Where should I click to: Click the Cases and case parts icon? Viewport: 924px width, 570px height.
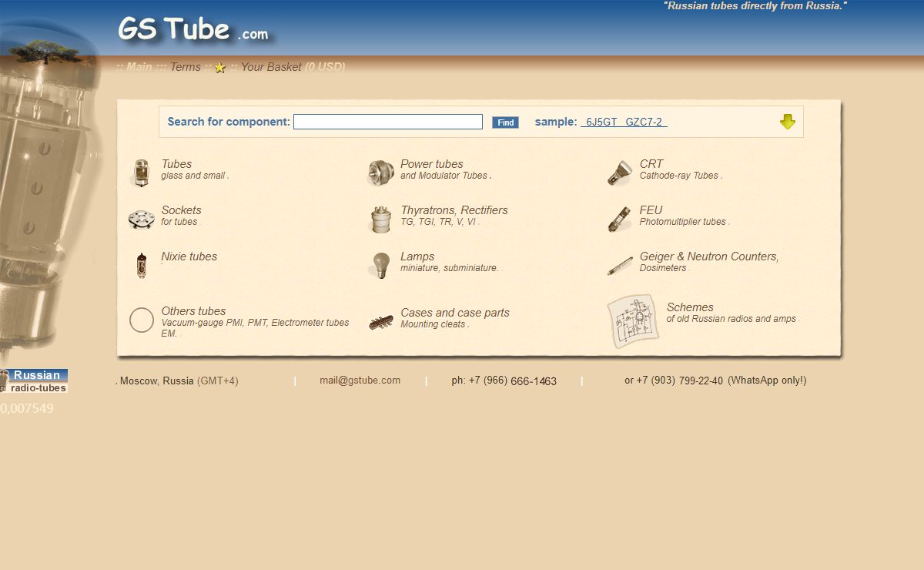(381, 322)
